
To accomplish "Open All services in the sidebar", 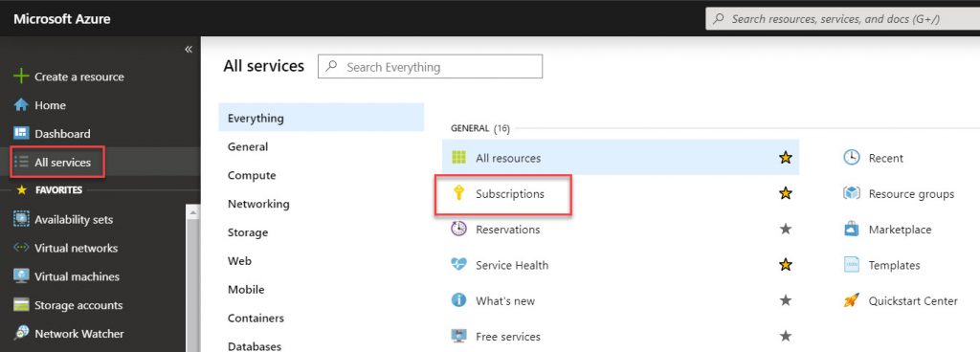I will click(x=57, y=163).
